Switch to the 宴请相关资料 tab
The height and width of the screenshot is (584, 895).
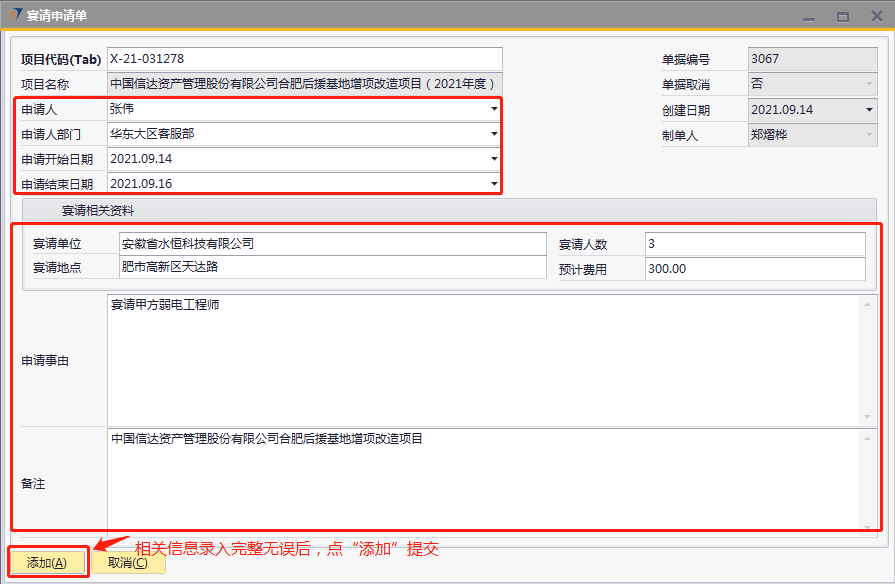pos(98,211)
